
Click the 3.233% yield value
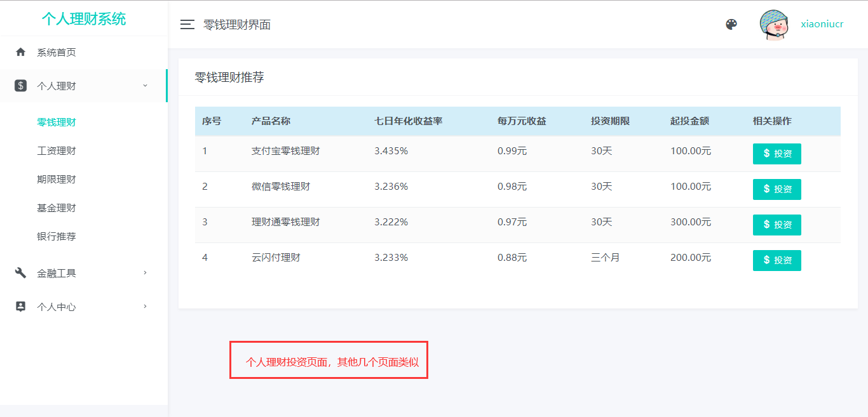[391, 258]
